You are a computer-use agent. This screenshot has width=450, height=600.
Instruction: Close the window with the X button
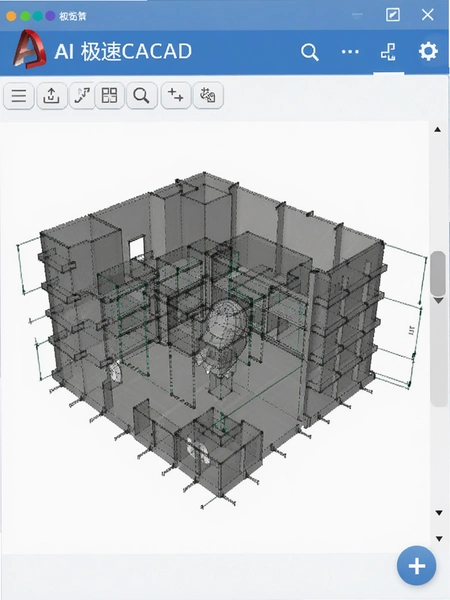point(427,15)
